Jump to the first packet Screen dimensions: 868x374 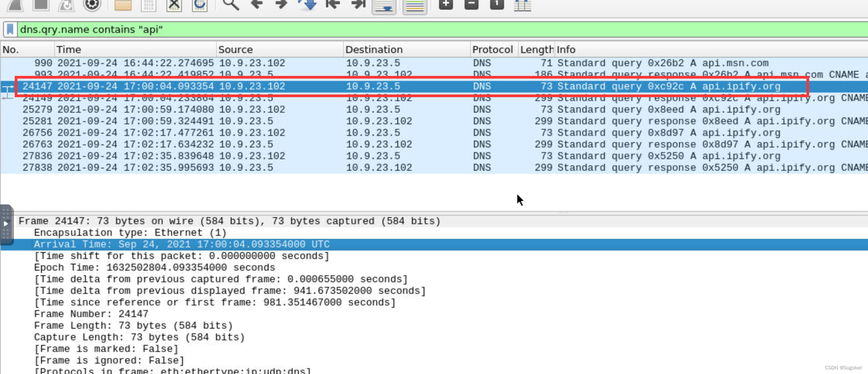[x=333, y=5]
